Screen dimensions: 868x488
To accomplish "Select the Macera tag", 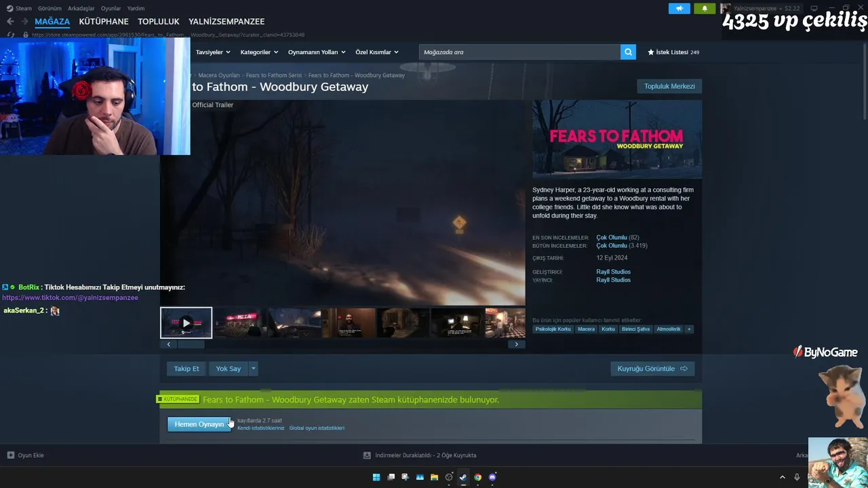I will pos(586,329).
